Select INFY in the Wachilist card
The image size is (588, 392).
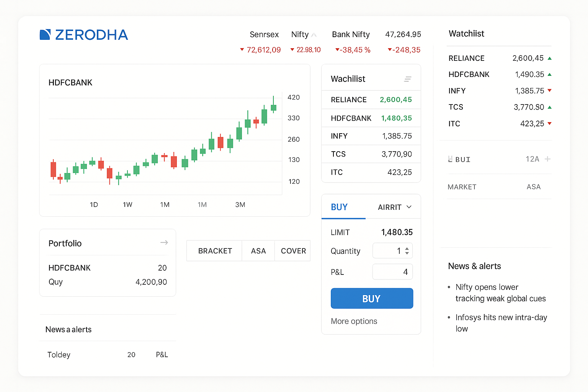point(371,136)
